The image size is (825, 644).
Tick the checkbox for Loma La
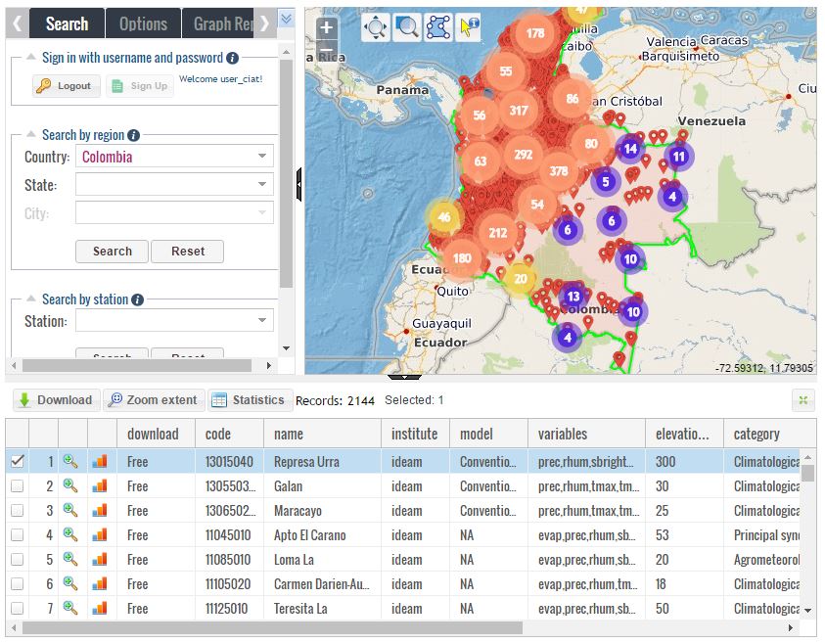click(x=17, y=559)
